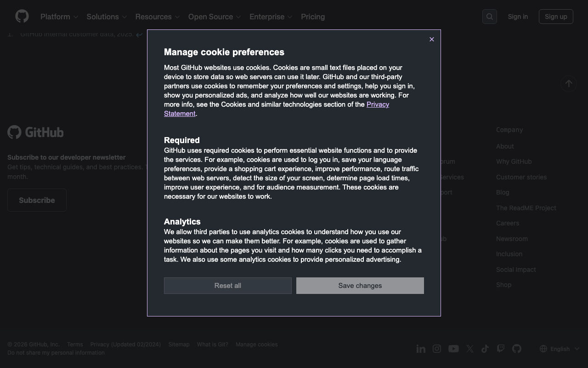The image size is (588, 368).
Task: Open GitHub's TikTok icon
Action: pos(485,349)
